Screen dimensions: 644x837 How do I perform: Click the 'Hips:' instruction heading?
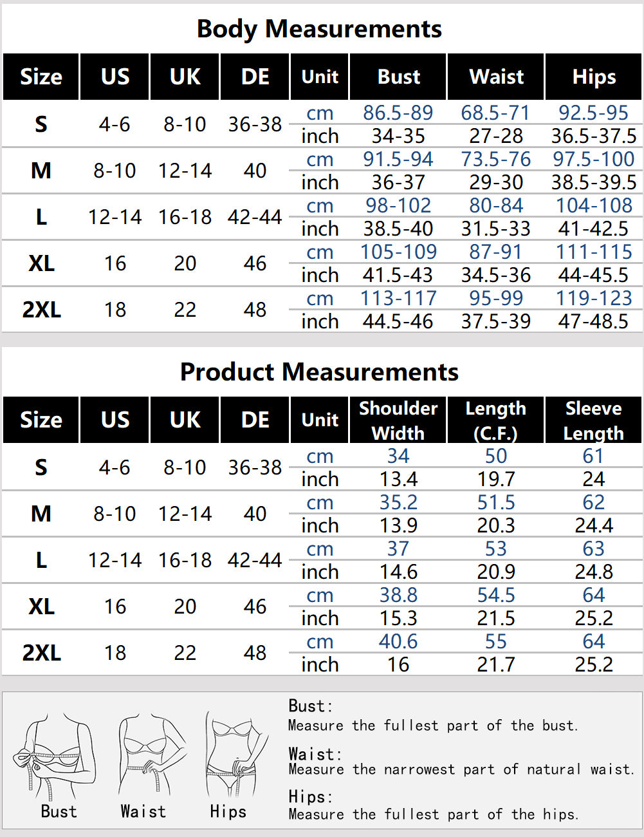pyautogui.click(x=310, y=796)
